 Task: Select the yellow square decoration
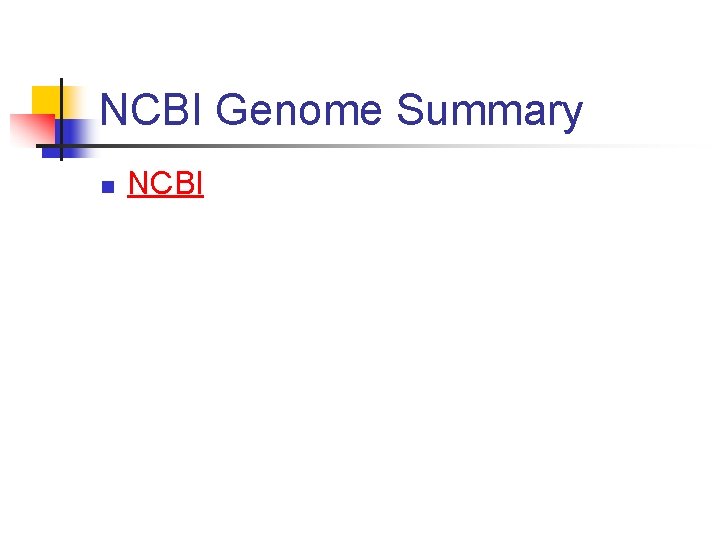click(45, 100)
